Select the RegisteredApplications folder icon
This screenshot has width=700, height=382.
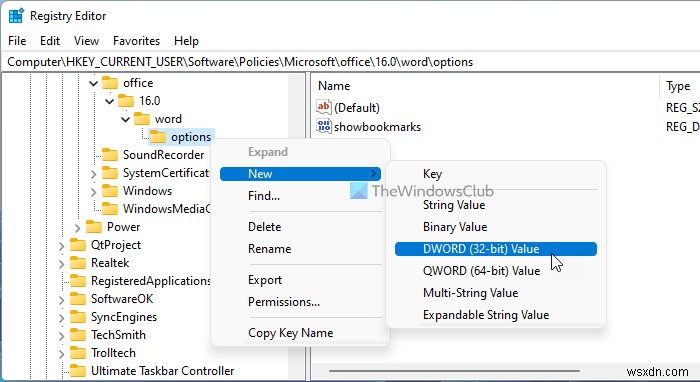(x=78, y=281)
